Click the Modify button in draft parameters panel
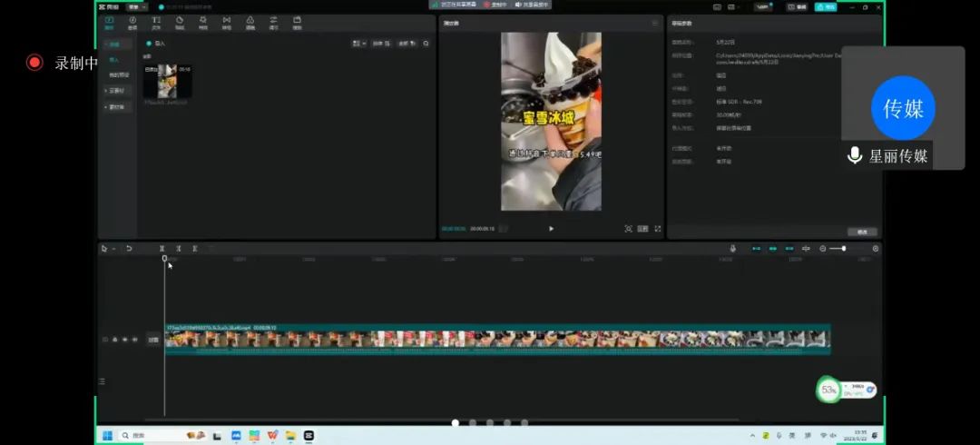The image size is (980, 445). click(x=861, y=232)
